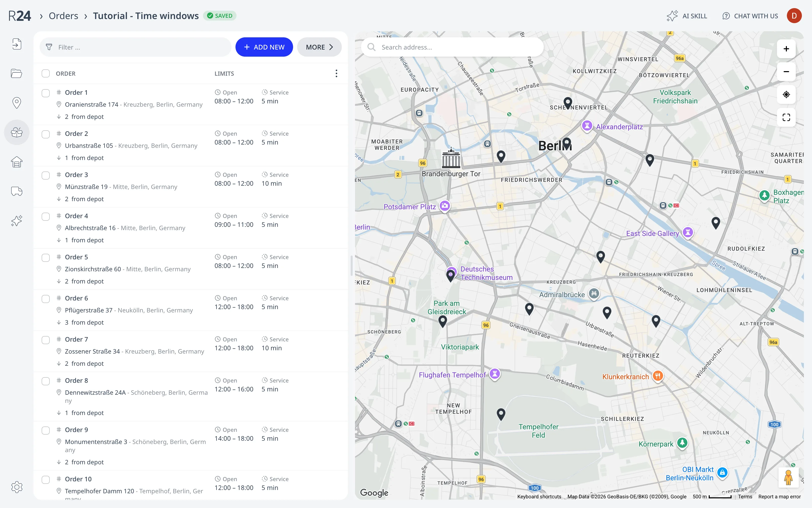Click Report a map error
Viewport: 812px width, 508px height.
(x=780, y=497)
